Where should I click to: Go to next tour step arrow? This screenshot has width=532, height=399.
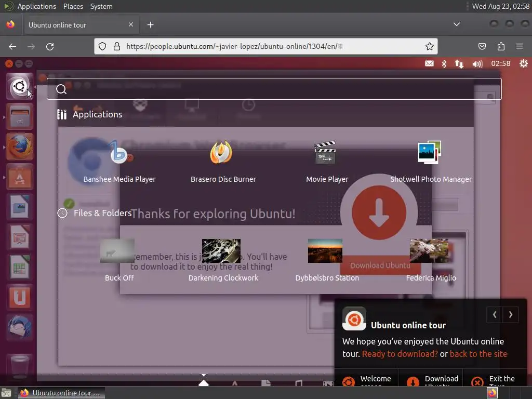coord(511,315)
